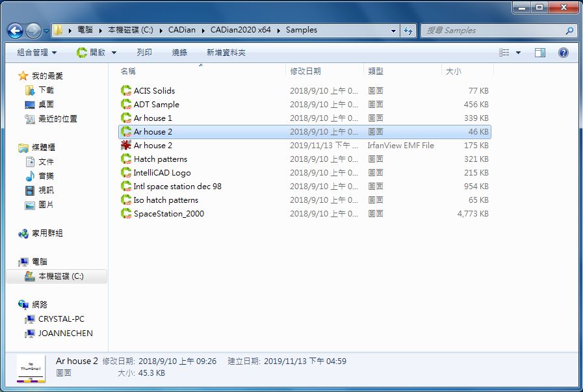This screenshot has height=392, width=583.
Task: Click the folder icon in address bar
Action: 58,30
